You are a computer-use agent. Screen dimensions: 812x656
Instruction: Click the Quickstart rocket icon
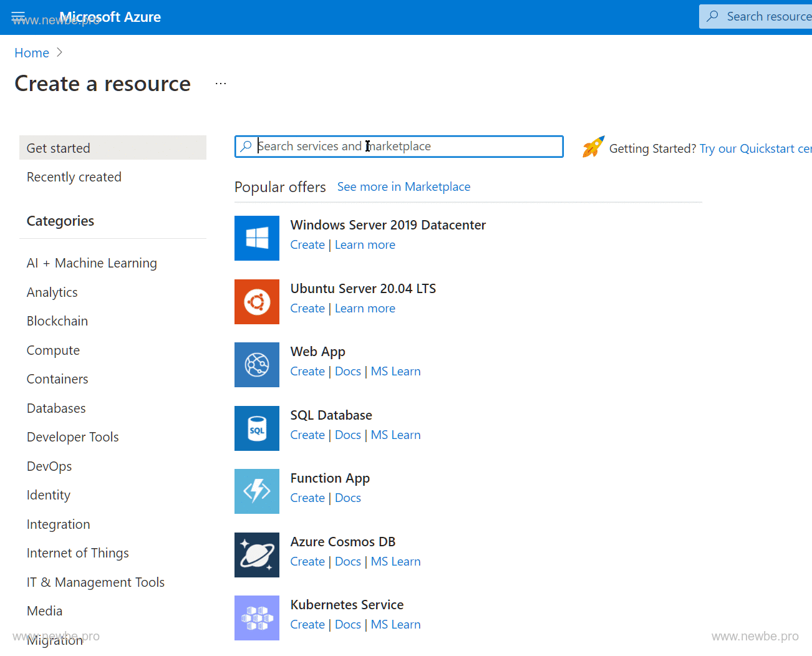[593, 147]
